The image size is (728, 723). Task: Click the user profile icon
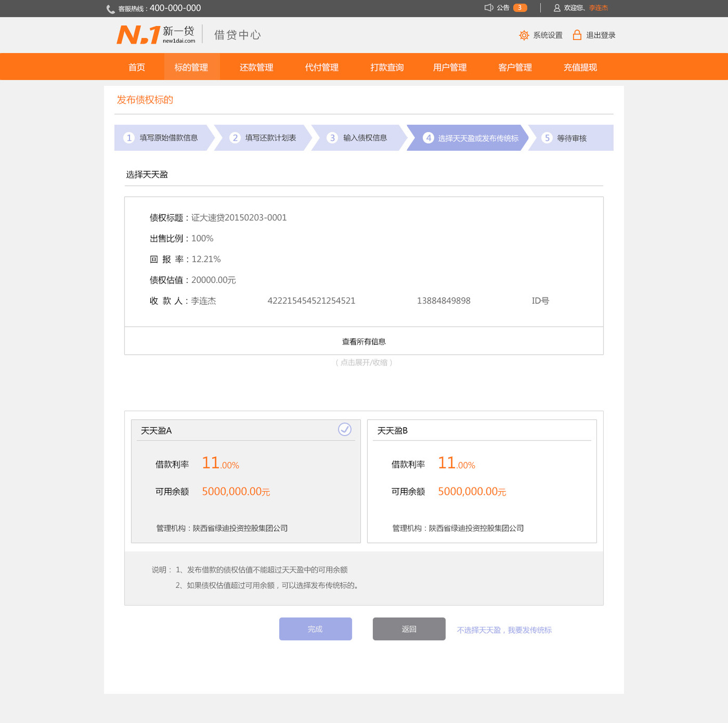[x=557, y=8]
